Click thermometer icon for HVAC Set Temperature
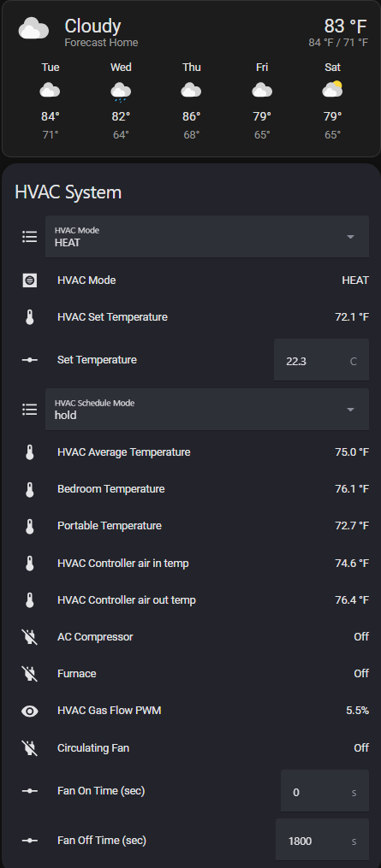The image size is (381, 868). (x=29, y=317)
